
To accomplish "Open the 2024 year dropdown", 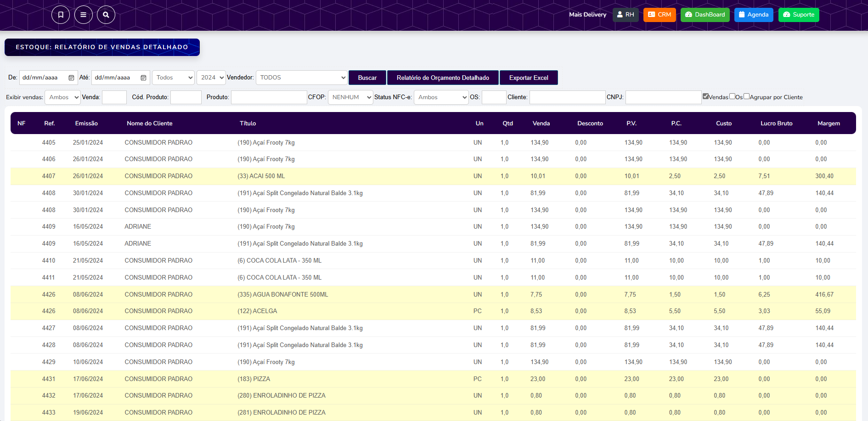I will (211, 78).
